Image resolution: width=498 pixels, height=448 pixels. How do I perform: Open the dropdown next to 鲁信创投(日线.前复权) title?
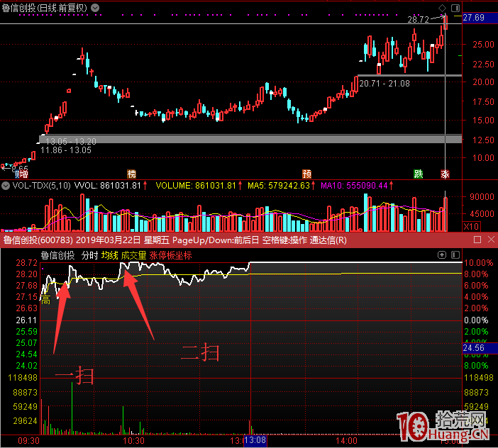(95, 8)
